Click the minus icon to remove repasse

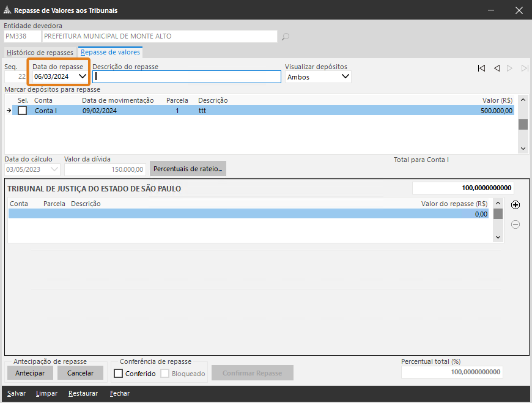click(x=515, y=224)
